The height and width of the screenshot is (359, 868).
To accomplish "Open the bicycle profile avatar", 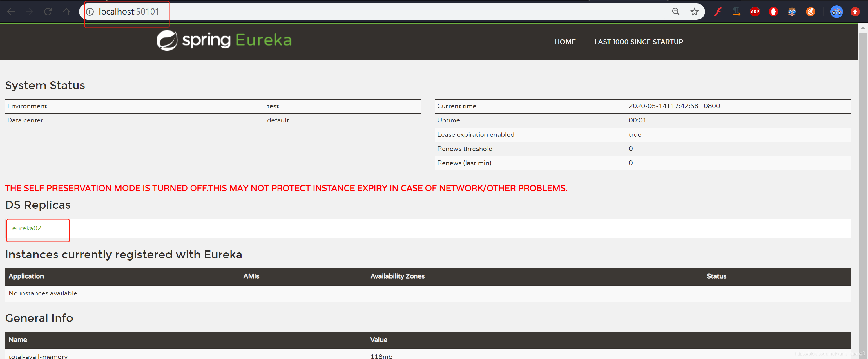I will (x=836, y=12).
